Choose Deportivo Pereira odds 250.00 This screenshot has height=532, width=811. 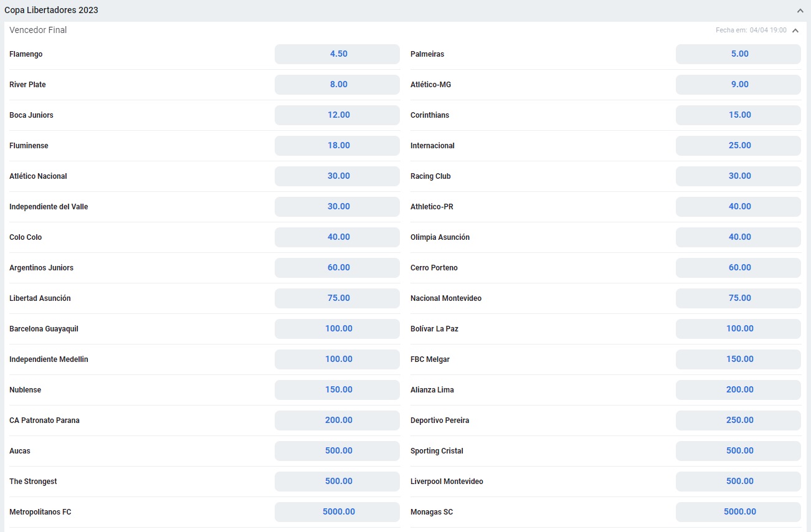pyautogui.click(x=738, y=420)
